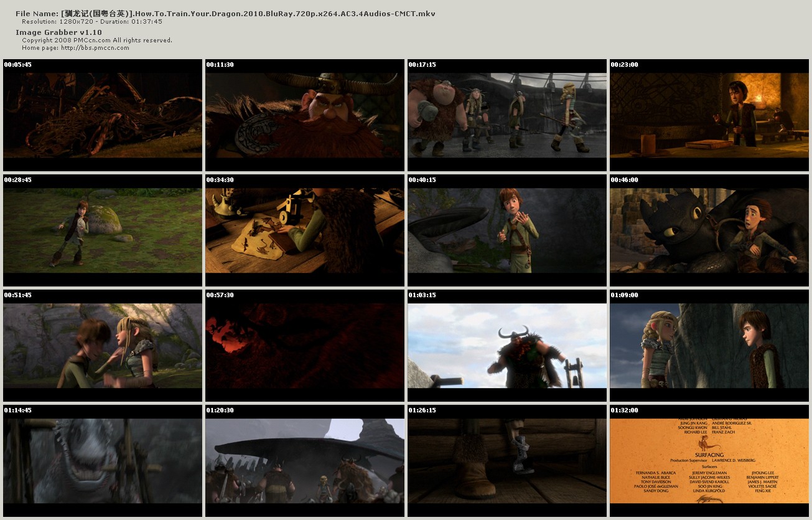Click the 01:03:15 viking on sky frame

(507, 346)
